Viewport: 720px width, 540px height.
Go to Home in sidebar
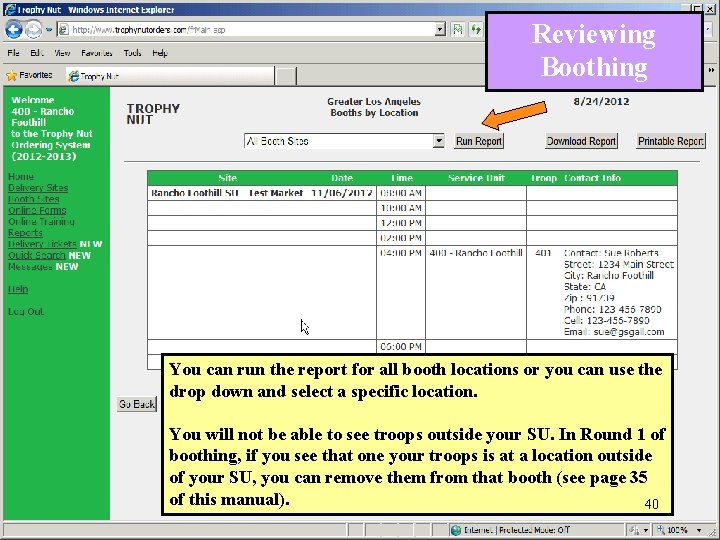21,177
